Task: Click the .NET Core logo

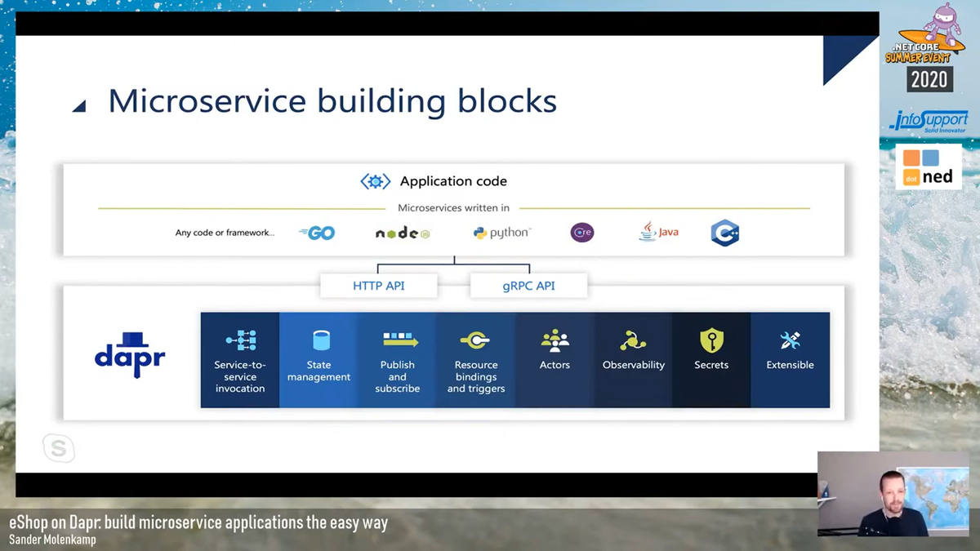Action: [x=581, y=233]
